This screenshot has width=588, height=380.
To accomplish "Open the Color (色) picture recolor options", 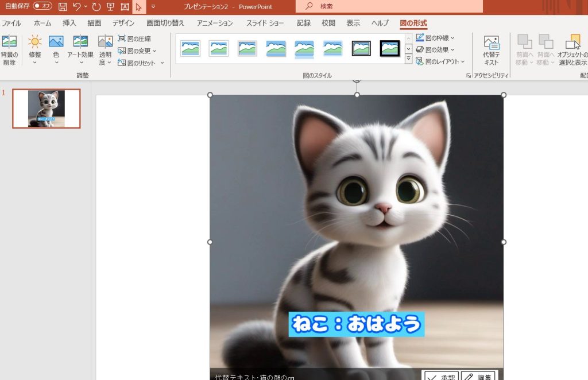I will (x=56, y=42).
